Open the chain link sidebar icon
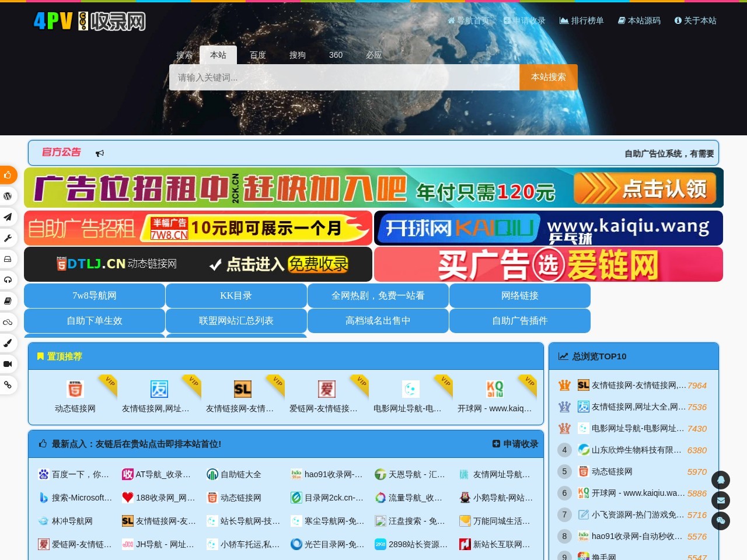747x560 pixels. tap(8, 385)
